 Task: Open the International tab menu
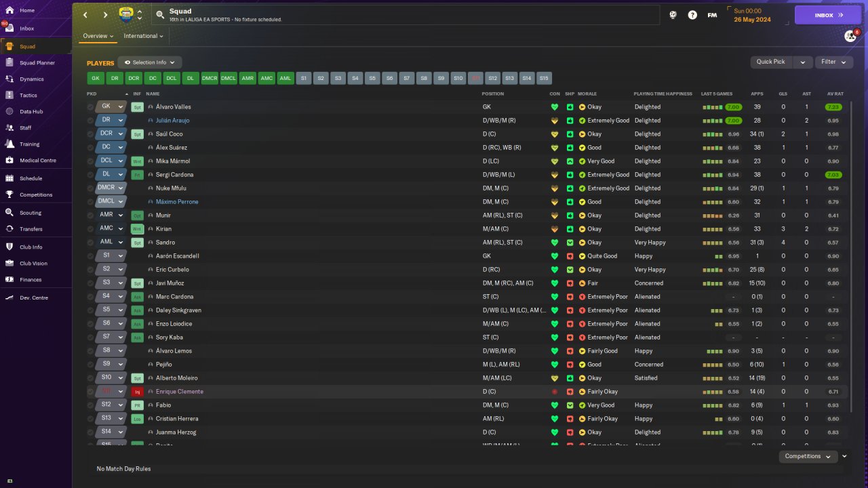point(144,36)
